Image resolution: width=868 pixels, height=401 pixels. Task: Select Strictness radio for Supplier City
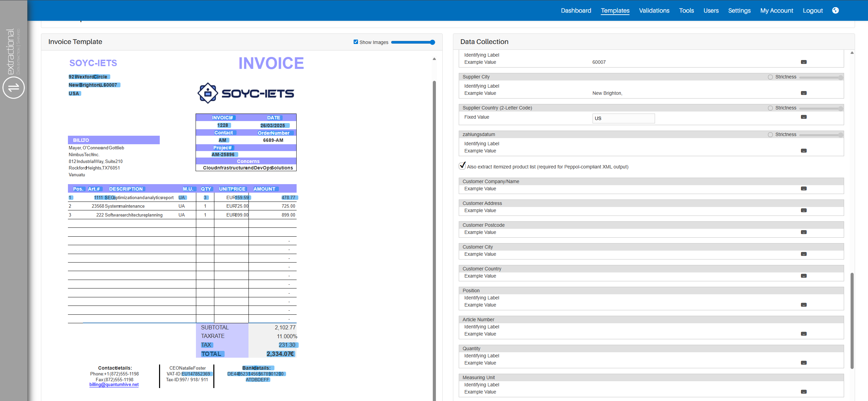[770, 77]
